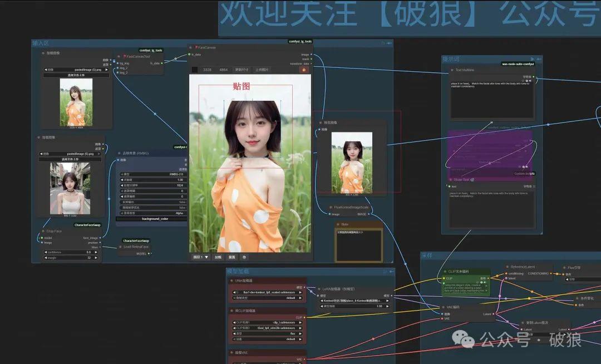Click the MODEL input dot on Load RetinaFace node
Screen dimensions: 601x364
point(149,253)
